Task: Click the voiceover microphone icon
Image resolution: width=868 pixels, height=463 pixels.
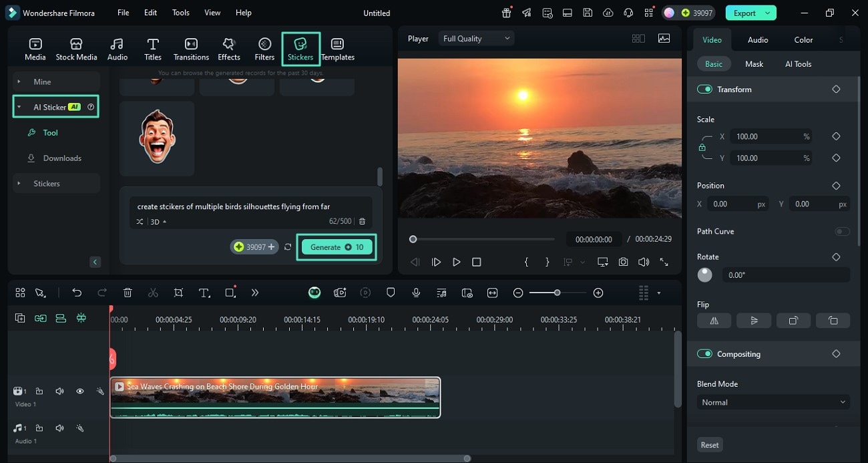Action: [x=416, y=293]
